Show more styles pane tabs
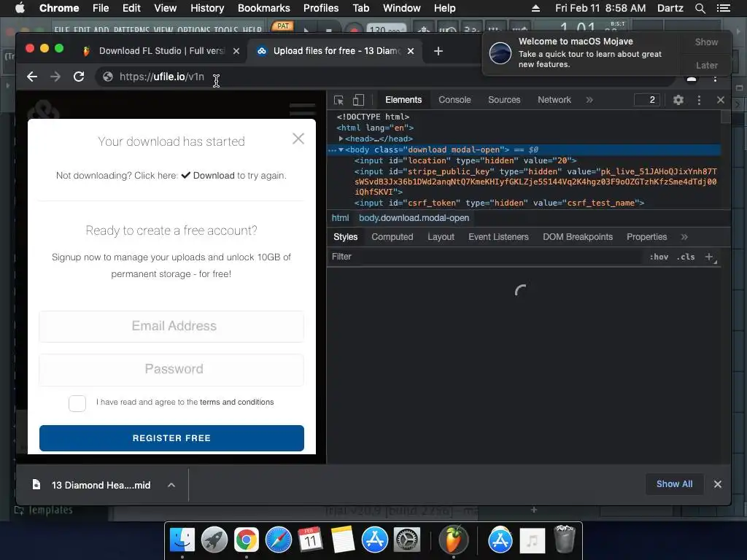The height and width of the screenshot is (560, 747). point(684,237)
